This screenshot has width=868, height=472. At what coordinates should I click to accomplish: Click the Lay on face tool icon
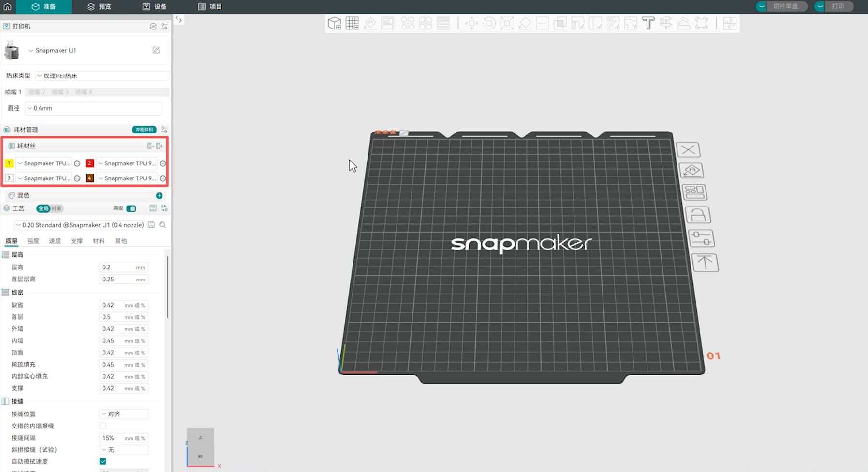[x=525, y=23]
